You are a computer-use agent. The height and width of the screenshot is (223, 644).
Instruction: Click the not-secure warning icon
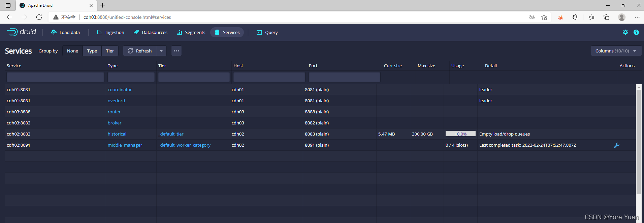pyautogui.click(x=56, y=17)
